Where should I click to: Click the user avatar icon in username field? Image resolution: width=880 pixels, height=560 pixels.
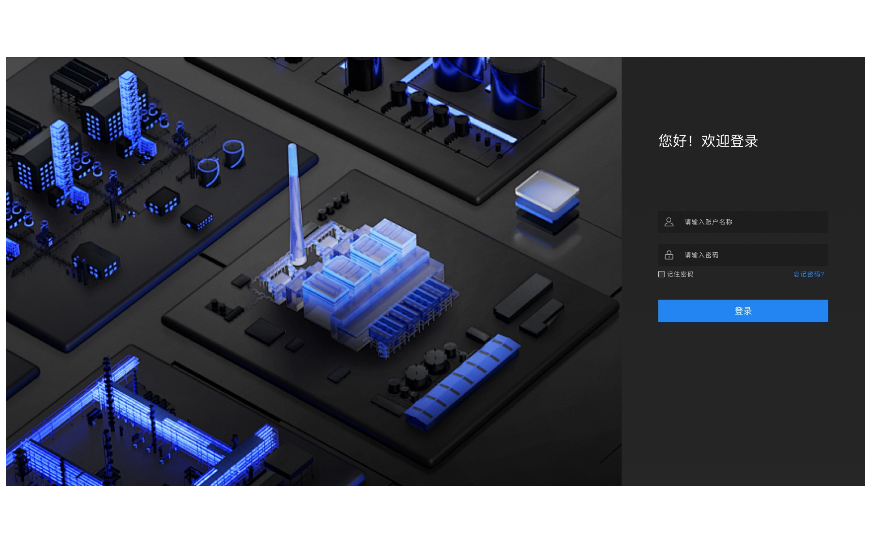(669, 222)
